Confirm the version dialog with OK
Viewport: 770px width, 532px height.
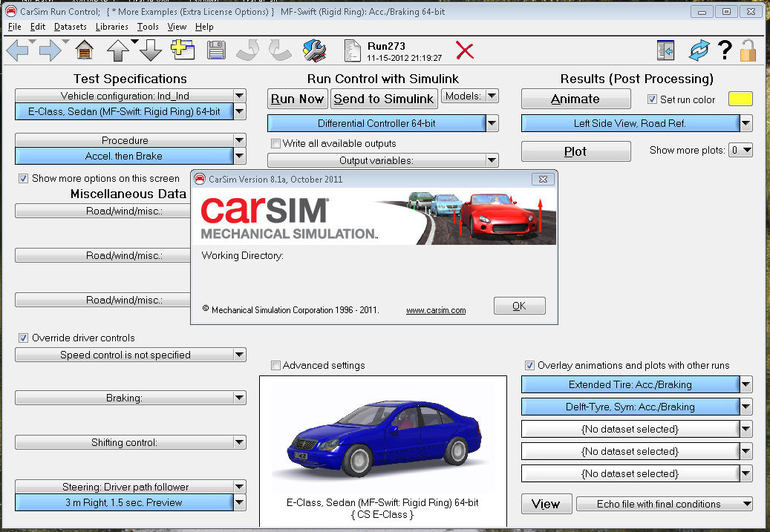[520, 306]
